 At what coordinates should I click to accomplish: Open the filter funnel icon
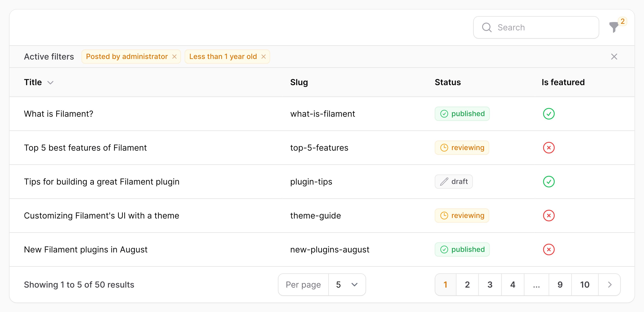[x=614, y=27]
